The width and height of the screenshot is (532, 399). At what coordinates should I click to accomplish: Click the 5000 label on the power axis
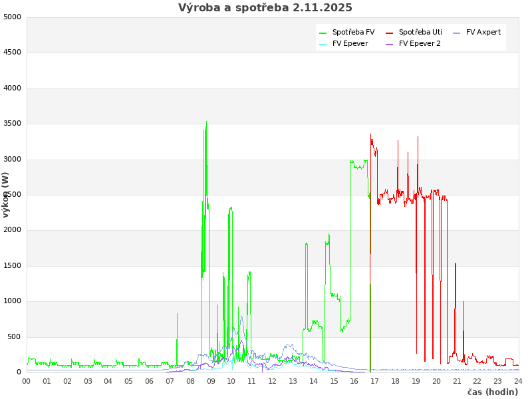coord(12,17)
